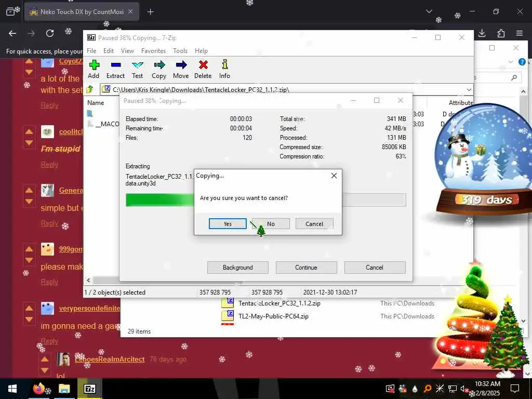Select TL2-May-Public-PC64.zip in Explorer
The width and height of the screenshot is (532, 399).
273,316
